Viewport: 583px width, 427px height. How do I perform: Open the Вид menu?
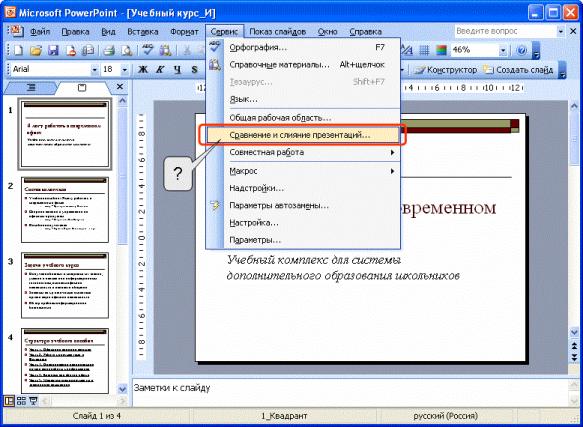(x=109, y=32)
